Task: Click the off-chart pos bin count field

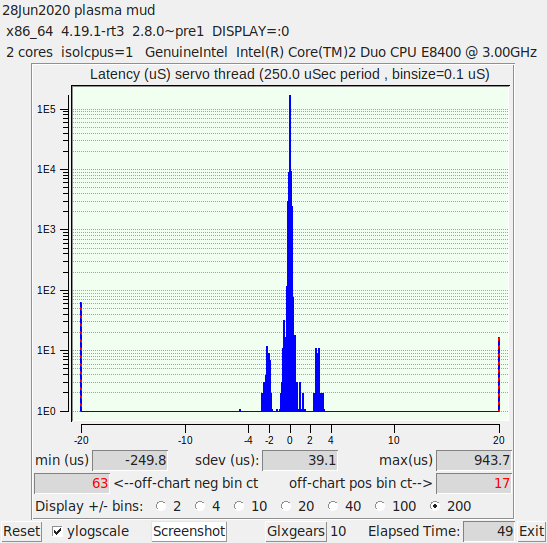Action: pyautogui.click(x=474, y=483)
